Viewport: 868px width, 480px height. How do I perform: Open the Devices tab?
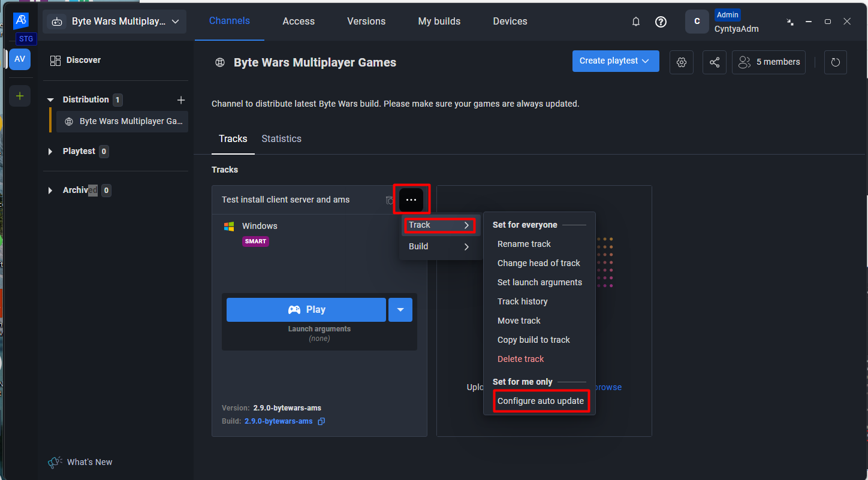point(510,22)
